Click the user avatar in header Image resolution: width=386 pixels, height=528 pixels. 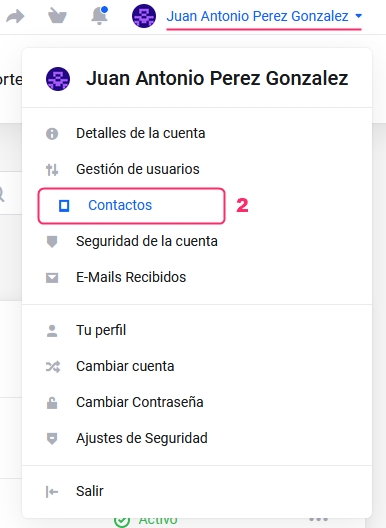click(x=144, y=16)
